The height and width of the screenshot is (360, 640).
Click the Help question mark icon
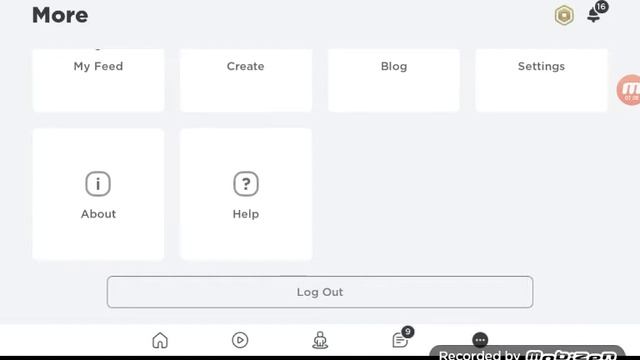point(246,184)
